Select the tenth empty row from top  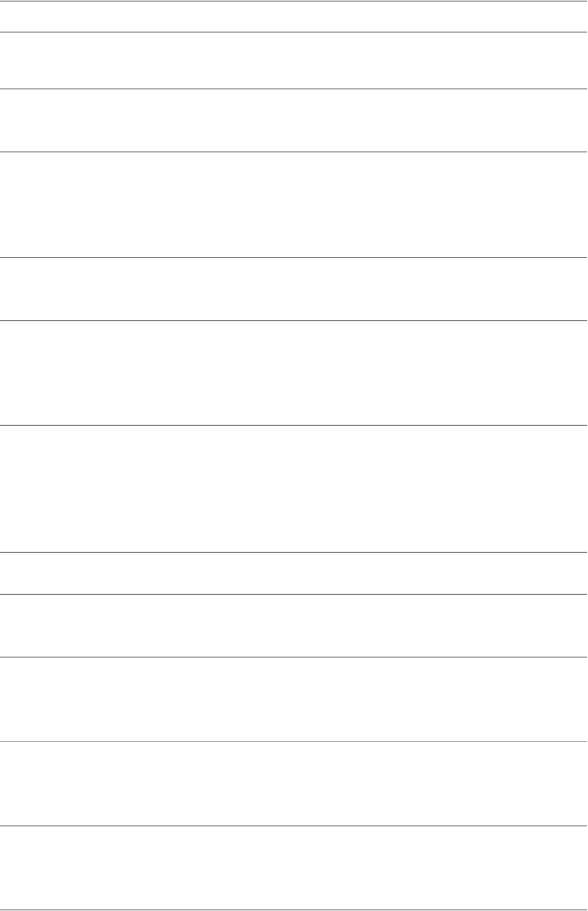pyautogui.click(x=293, y=699)
